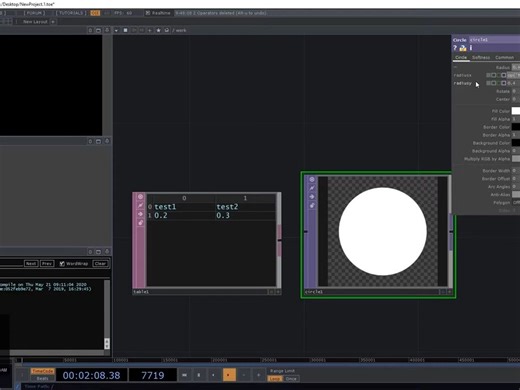This screenshot has width=520, height=390.
Task: Click the radiusy value field 0.4
Action: pos(513,83)
